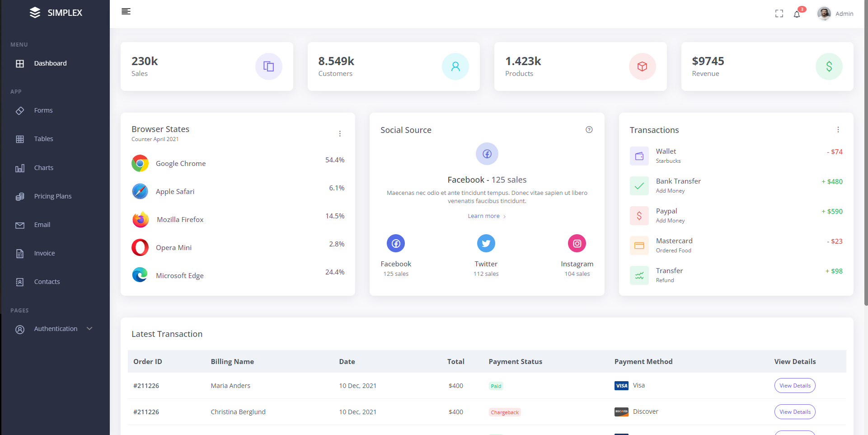Toggle the sidebar with the hamburger icon
The height and width of the screenshot is (435, 868).
(126, 11)
